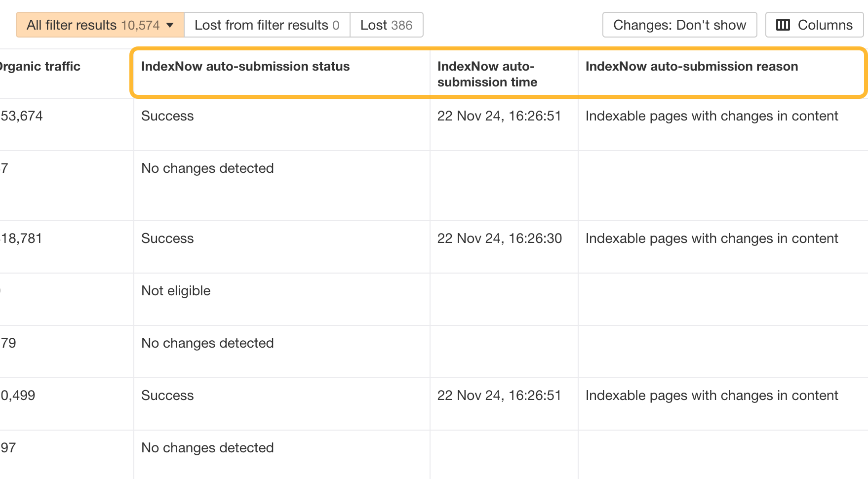Viewport: 868px width, 479px height.
Task: Sort by IndexNow auto-submission reason header
Action: [x=691, y=67]
